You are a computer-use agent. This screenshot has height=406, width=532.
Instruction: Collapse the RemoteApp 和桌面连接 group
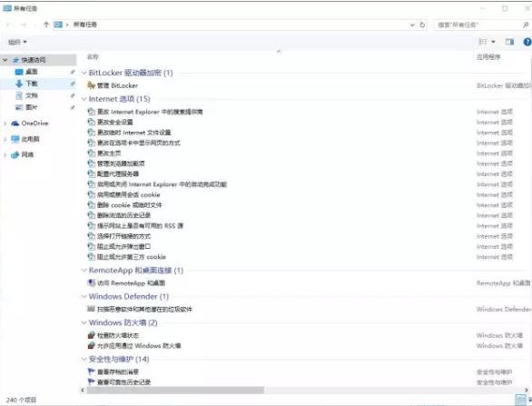[84, 271]
